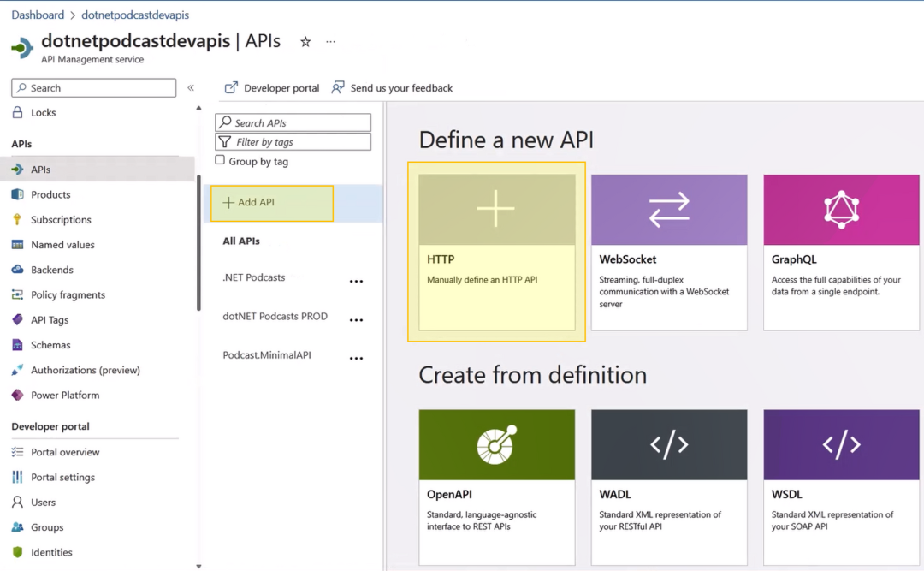Click the Schemas icon
Image resolution: width=924 pixels, height=571 pixels.
18,345
